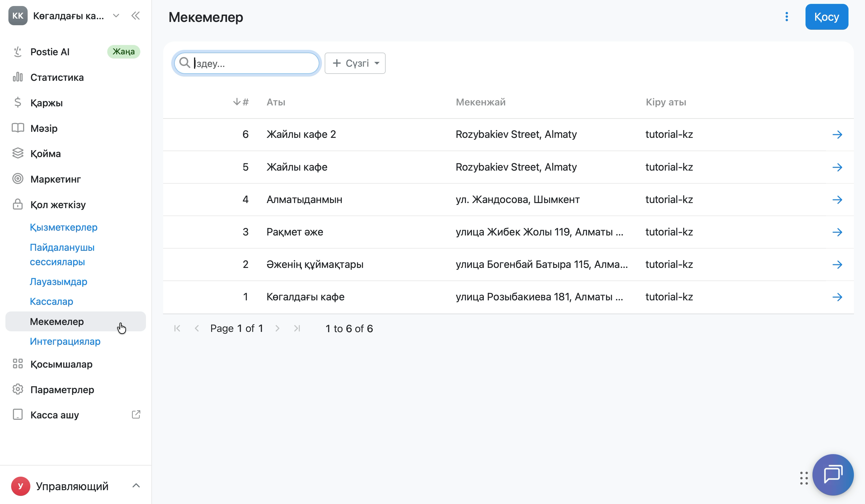Open arrow for Рақмет әже row

coord(837,232)
